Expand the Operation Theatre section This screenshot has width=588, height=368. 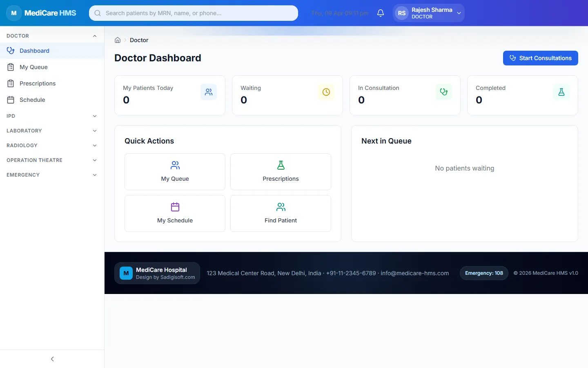pyautogui.click(x=52, y=160)
